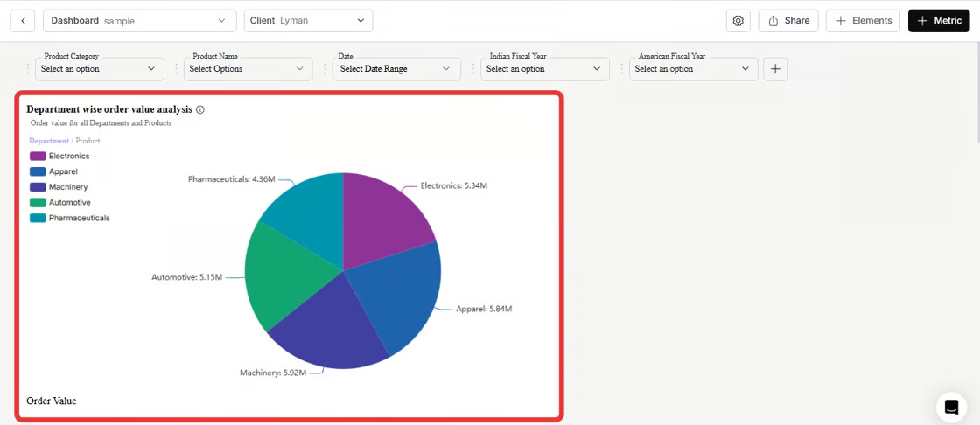Click the Automotive: 5.15M data label
The image size is (980, 425).
(187, 276)
